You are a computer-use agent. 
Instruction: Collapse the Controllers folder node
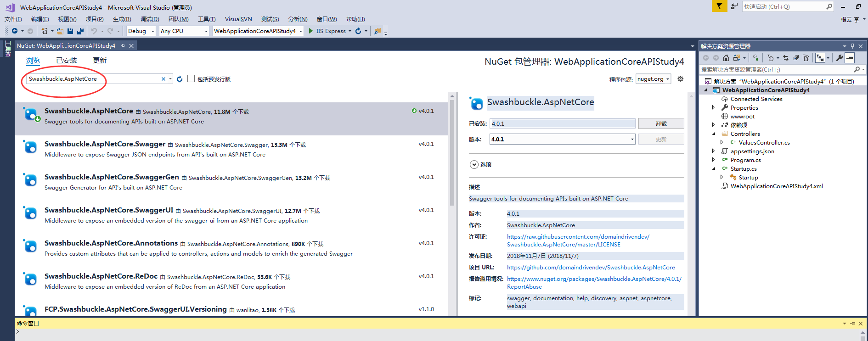[x=713, y=134]
